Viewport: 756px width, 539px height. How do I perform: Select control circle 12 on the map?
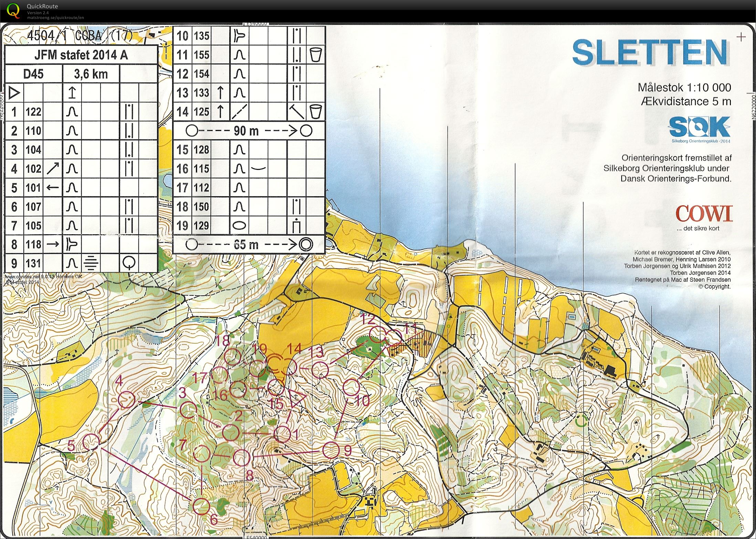[377, 334]
